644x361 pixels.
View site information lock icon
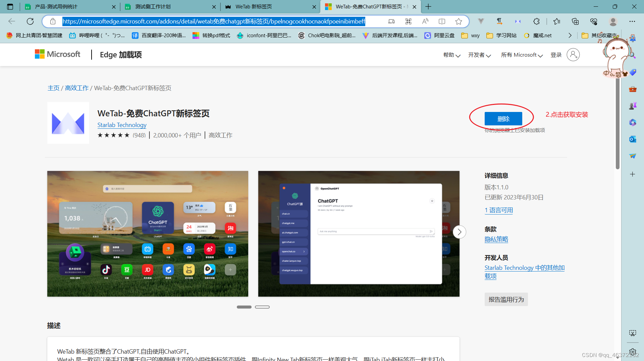coord(53,21)
